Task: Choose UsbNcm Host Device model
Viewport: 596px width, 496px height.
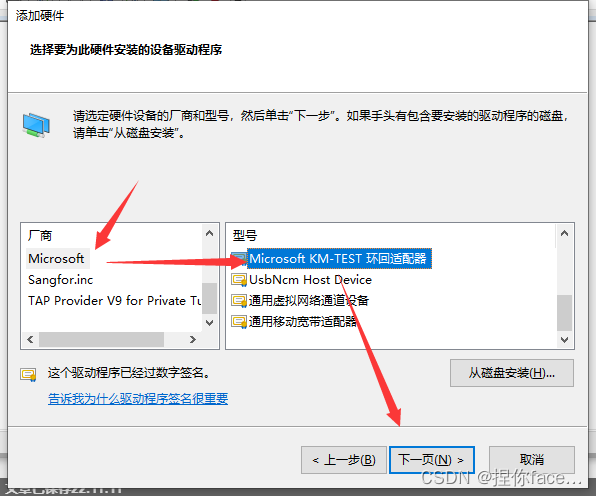Action: [x=310, y=280]
